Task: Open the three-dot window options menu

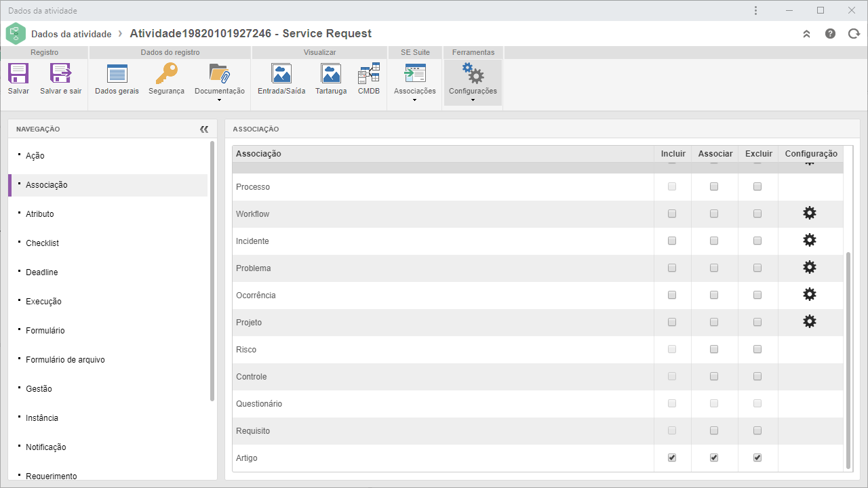Action: (756, 10)
